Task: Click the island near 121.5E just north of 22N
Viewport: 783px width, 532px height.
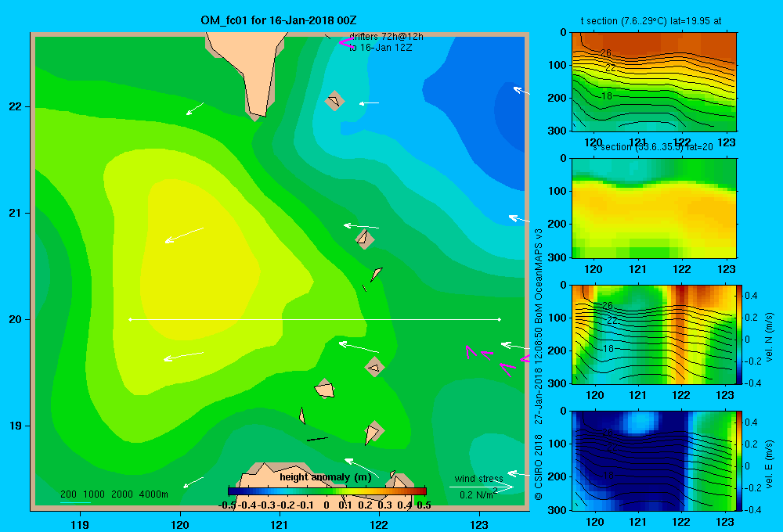Action: point(334,101)
